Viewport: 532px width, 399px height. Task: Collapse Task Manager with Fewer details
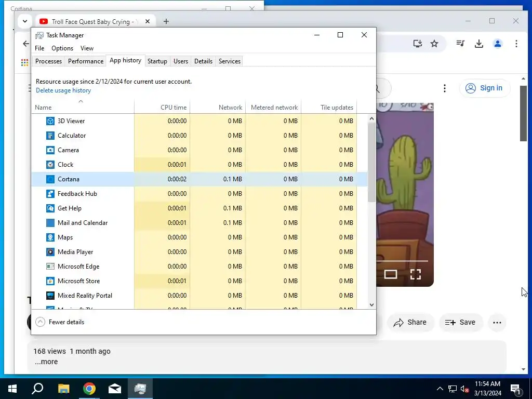[x=60, y=322]
